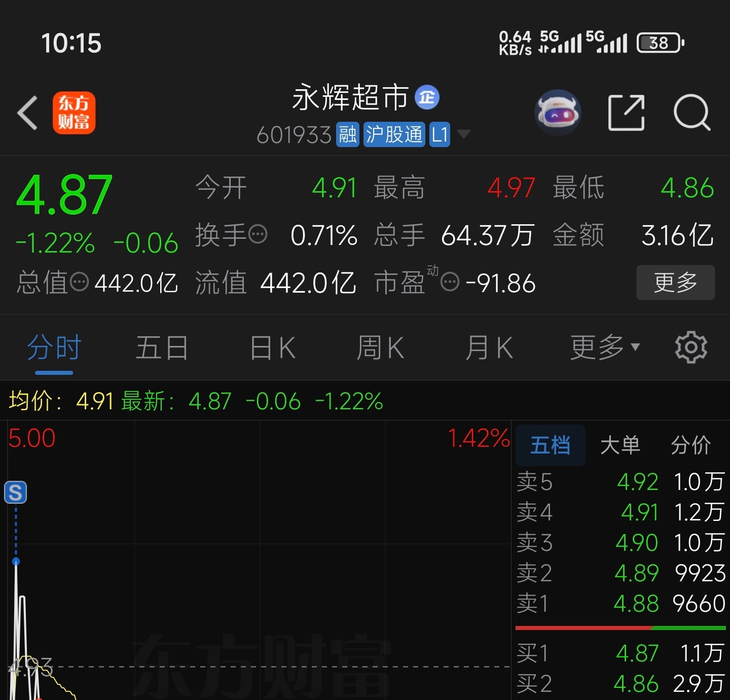This screenshot has width=730, height=700.
Task: Tap the battery indicator in status bar
Action: click(661, 43)
